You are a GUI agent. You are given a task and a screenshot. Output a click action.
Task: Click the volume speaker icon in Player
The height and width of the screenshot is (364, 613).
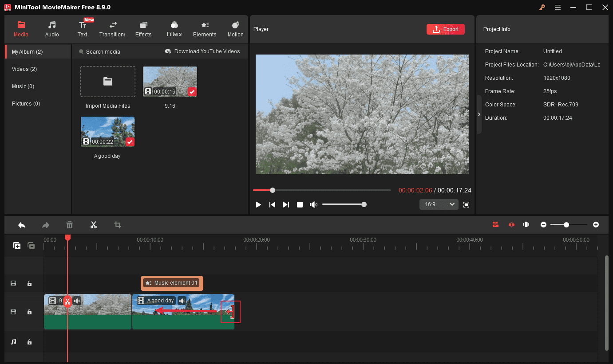point(314,204)
